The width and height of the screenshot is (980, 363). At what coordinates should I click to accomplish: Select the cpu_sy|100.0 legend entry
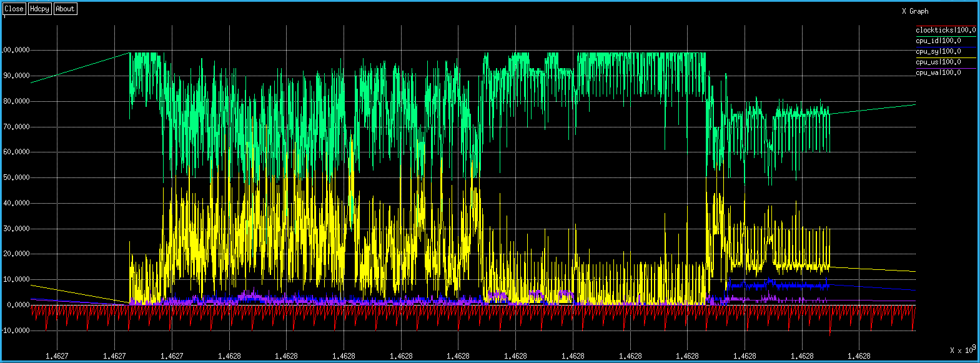point(938,51)
